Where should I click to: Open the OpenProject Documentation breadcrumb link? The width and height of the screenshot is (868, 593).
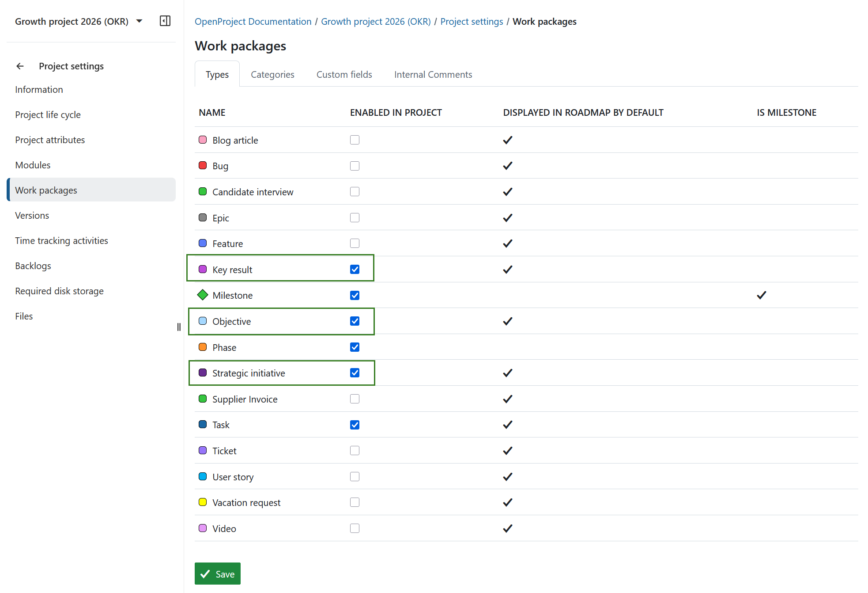point(253,21)
